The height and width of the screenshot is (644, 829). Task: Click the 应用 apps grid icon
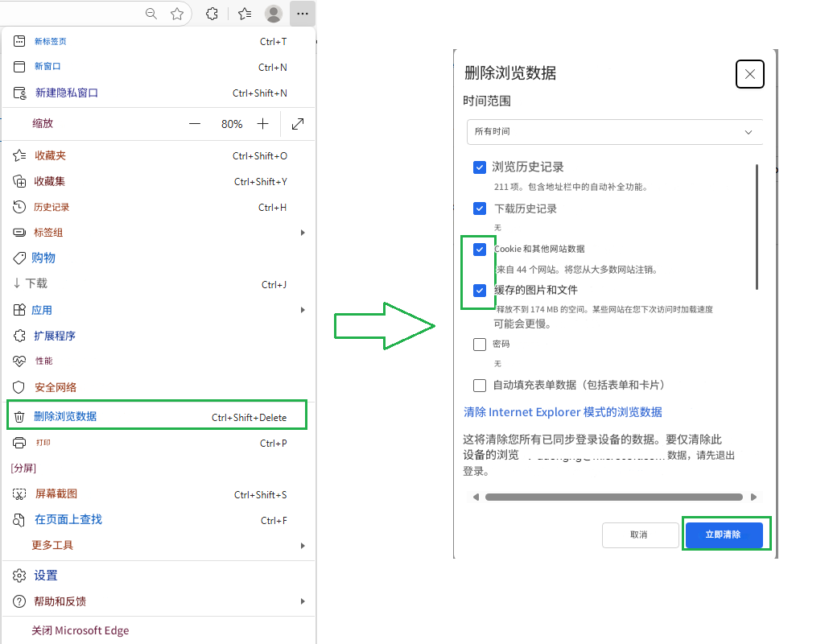pyautogui.click(x=19, y=310)
